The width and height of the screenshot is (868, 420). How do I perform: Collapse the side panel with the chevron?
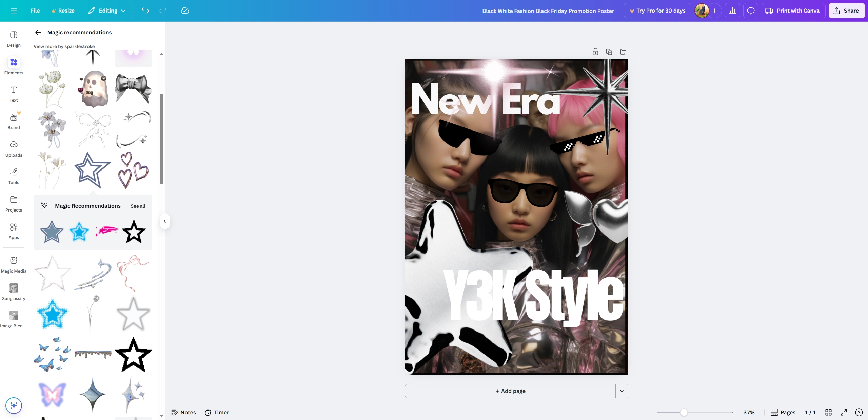click(165, 221)
